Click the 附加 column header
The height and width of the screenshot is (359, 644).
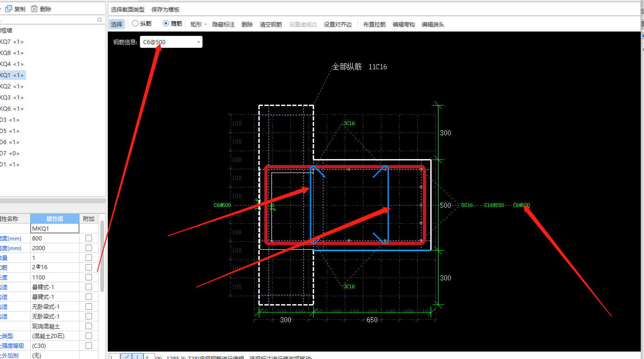(x=88, y=219)
